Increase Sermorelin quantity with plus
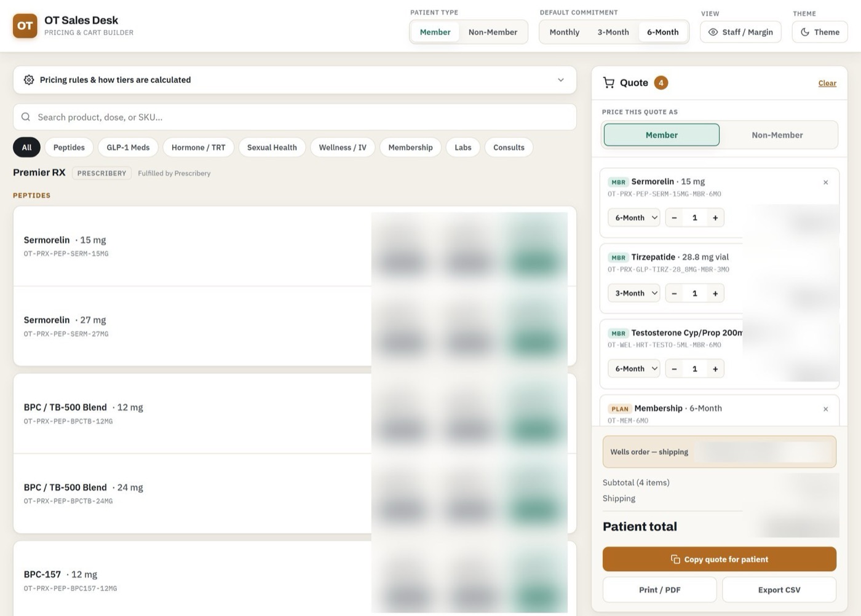The image size is (861, 616). (715, 218)
